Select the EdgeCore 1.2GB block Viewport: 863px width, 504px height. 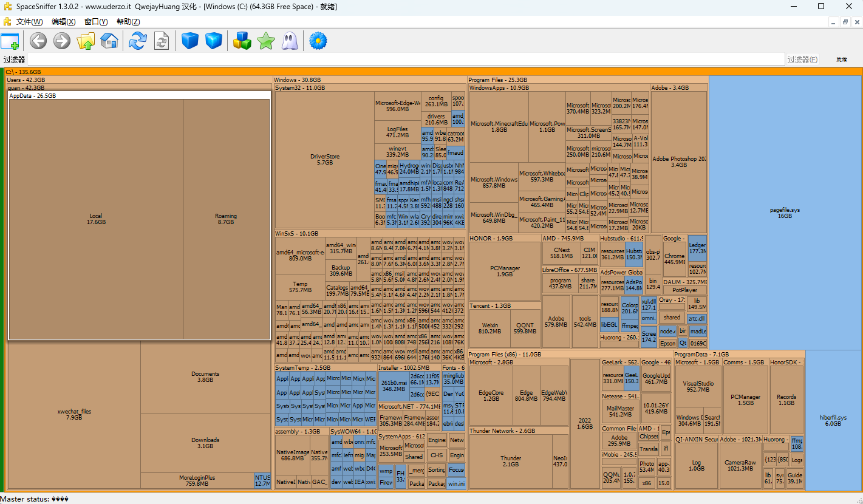pyautogui.click(x=491, y=396)
